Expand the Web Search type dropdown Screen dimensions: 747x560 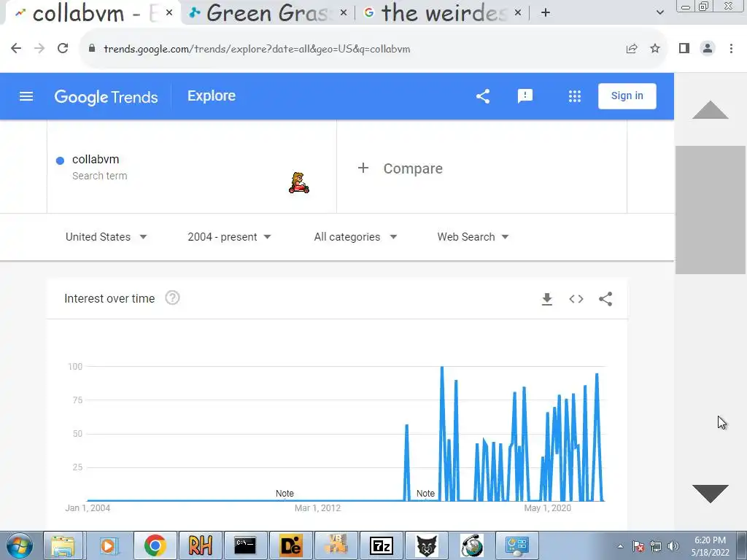(x=473, y=237)
